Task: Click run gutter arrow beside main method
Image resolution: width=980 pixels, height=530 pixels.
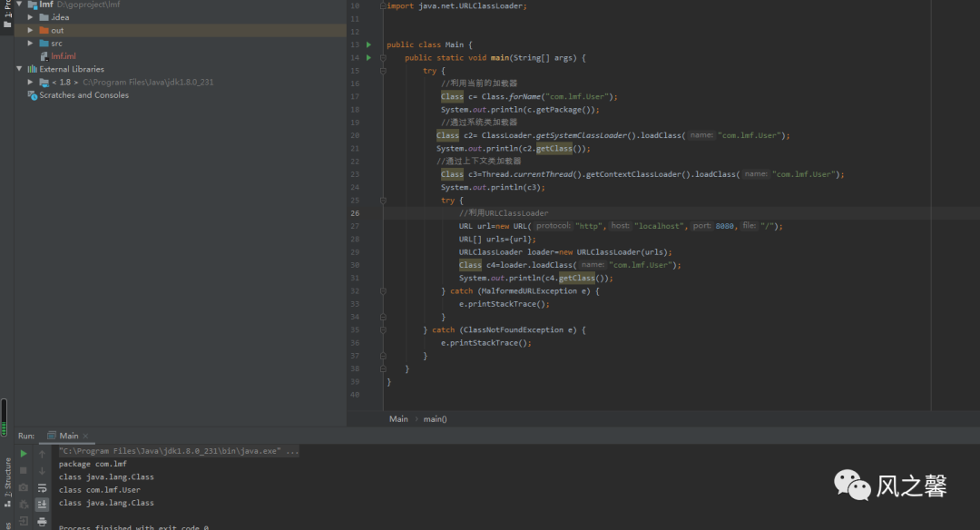Action: coord(368,57)
